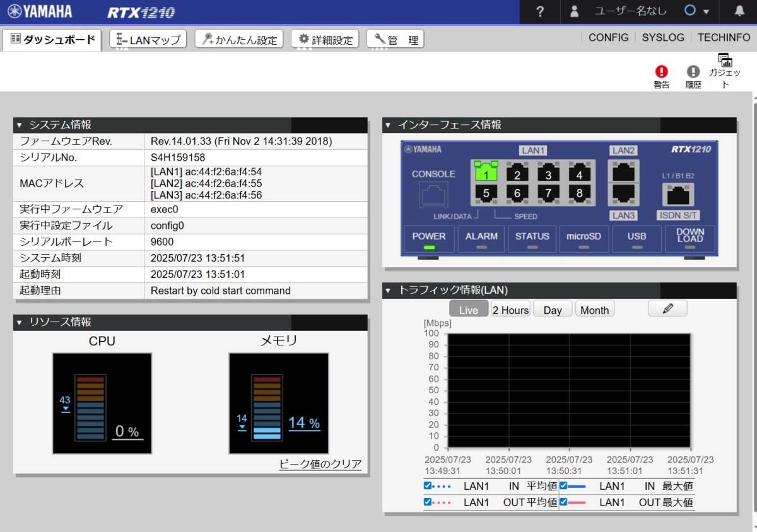Open the gadget (ガジェット) icon
The width and height of the screenshot is (757, 532).
pyautogui.click(x=725, y=61)
